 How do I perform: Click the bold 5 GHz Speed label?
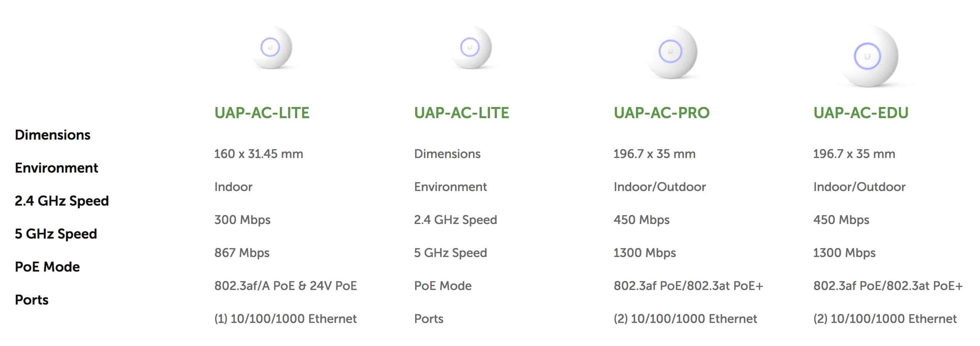[x=56, y=234]
